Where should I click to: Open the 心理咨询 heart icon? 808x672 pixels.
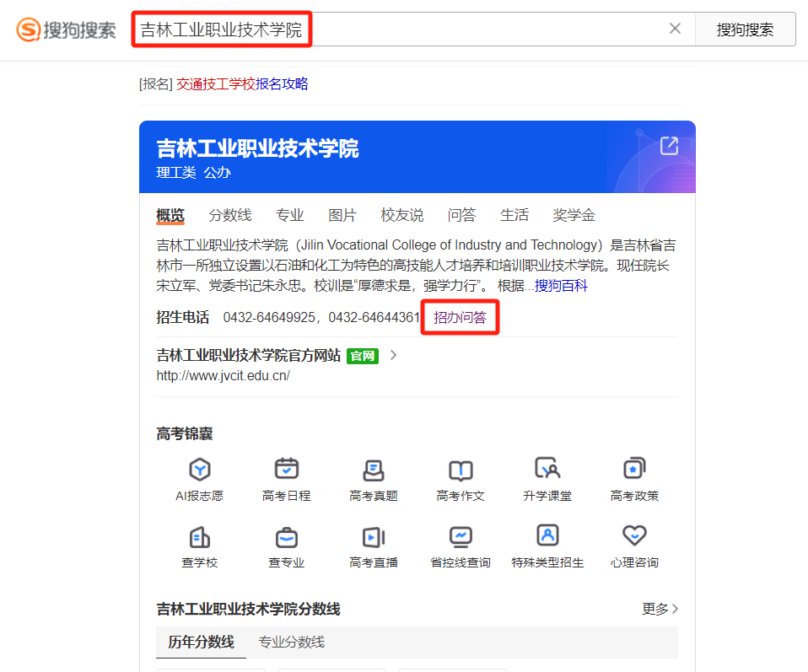(633, 536)
